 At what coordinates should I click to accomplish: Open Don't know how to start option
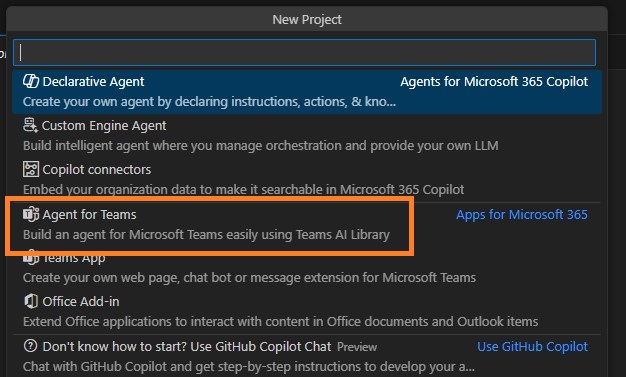pyautogui.click(x=307, y=356)
